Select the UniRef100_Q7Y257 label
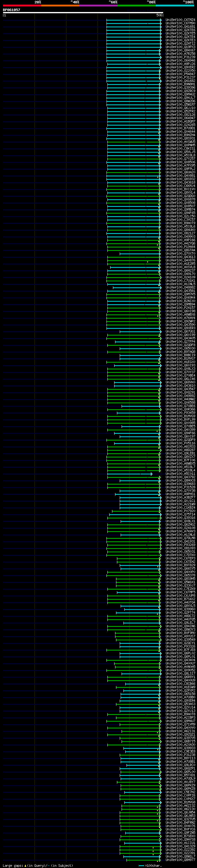Image resolution: width=197 pixels, height=868 pixels. tap(180, 159)
